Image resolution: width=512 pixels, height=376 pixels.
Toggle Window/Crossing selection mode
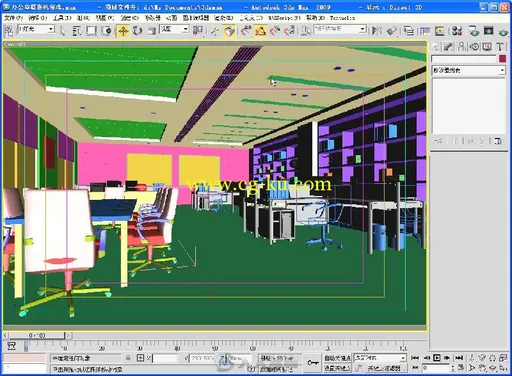click(x=107, y=31)
